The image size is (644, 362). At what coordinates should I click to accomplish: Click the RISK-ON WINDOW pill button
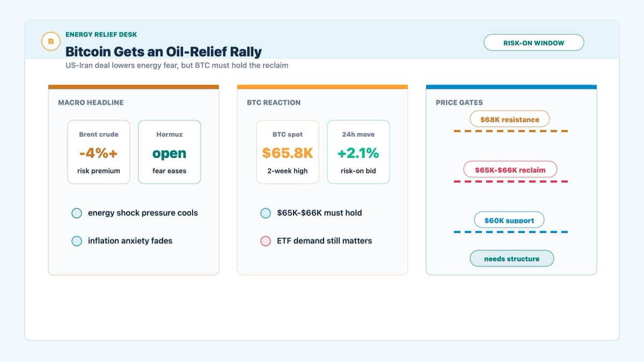point(533,43)
